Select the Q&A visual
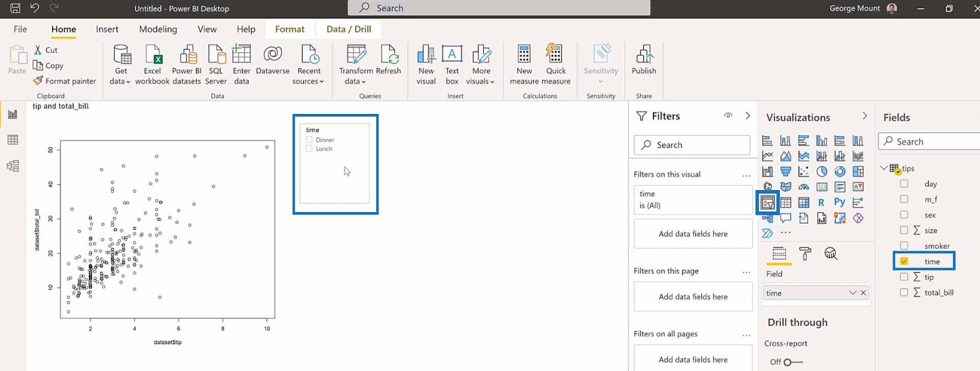The image size is (980, 371). coord(785,218)
